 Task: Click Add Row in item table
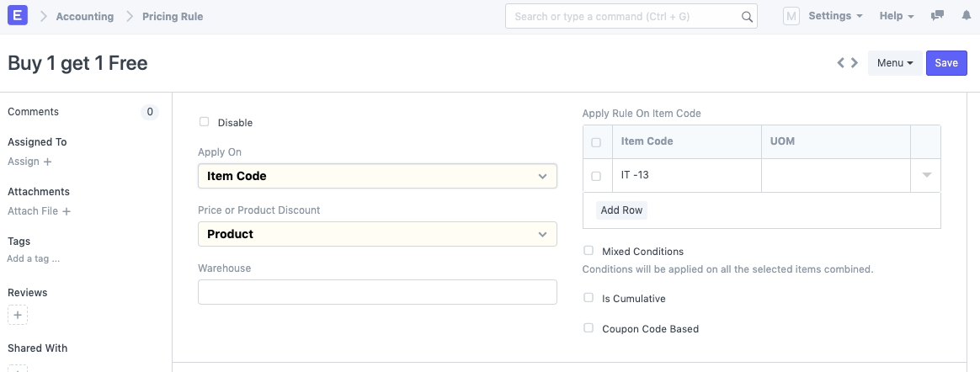(621, 210)
